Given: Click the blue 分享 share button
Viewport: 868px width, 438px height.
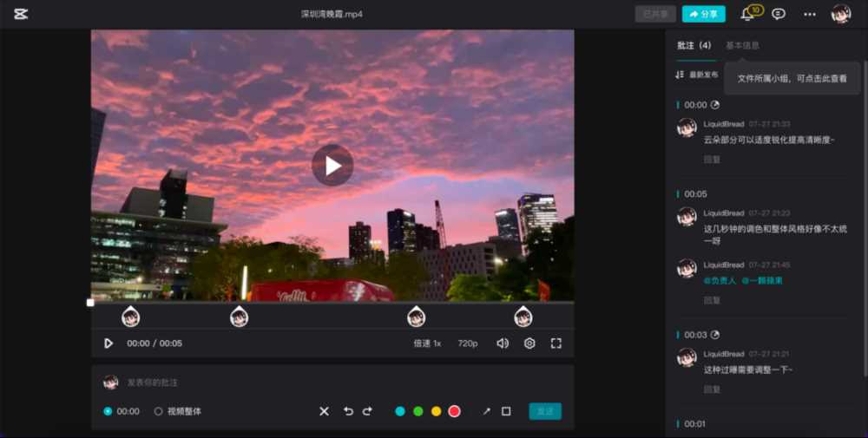Looking at the screenshot, I should coord(703,14).
